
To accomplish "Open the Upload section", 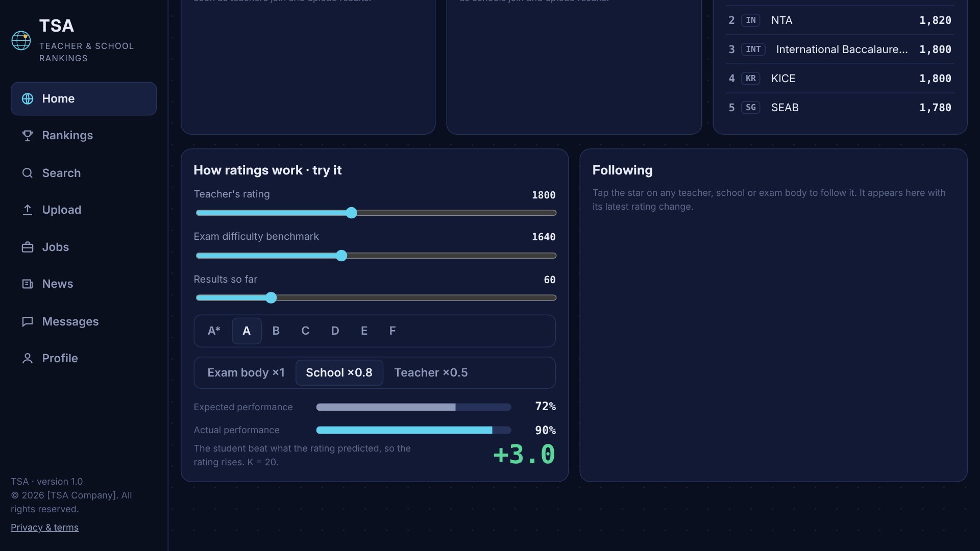I will click(84, 210).
